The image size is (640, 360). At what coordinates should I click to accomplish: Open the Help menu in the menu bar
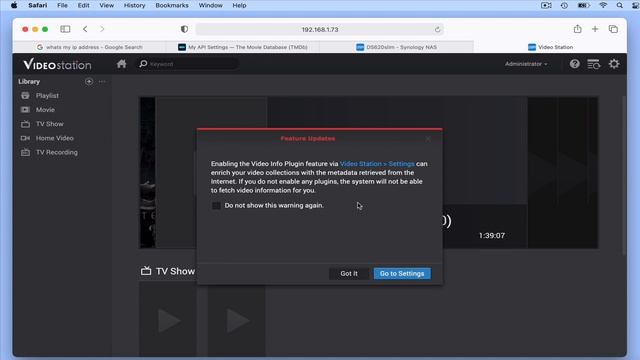tap(239, 5)
